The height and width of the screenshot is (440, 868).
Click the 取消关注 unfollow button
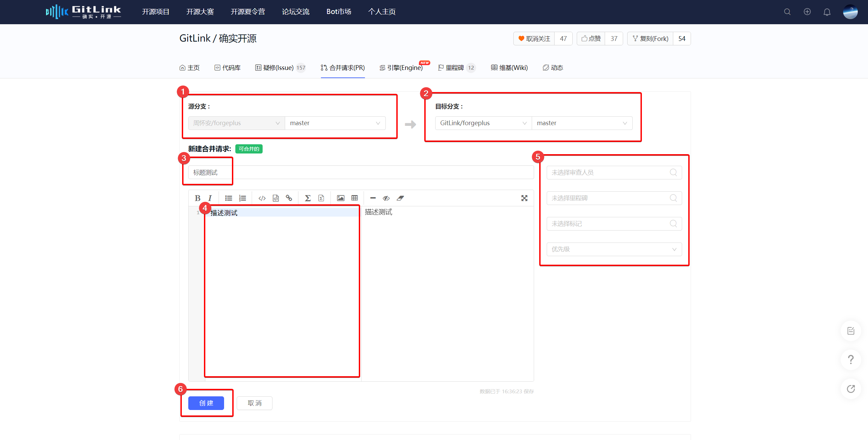[x=534, y=39]
